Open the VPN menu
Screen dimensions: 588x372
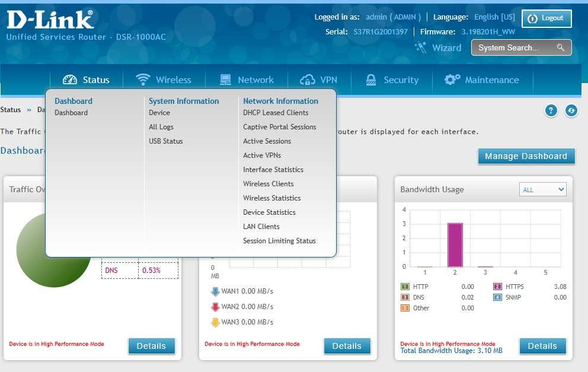pyautogui.click(x=319, y=80)
